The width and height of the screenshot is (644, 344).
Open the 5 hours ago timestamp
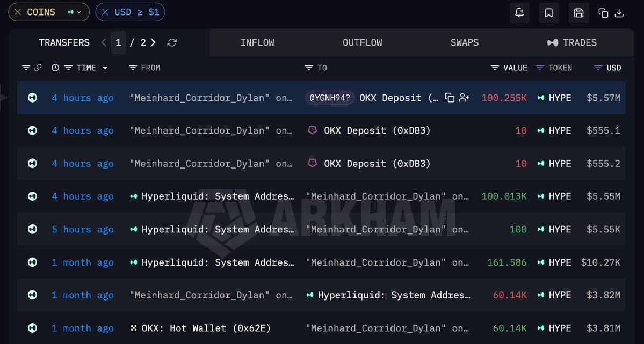point(83,229)
